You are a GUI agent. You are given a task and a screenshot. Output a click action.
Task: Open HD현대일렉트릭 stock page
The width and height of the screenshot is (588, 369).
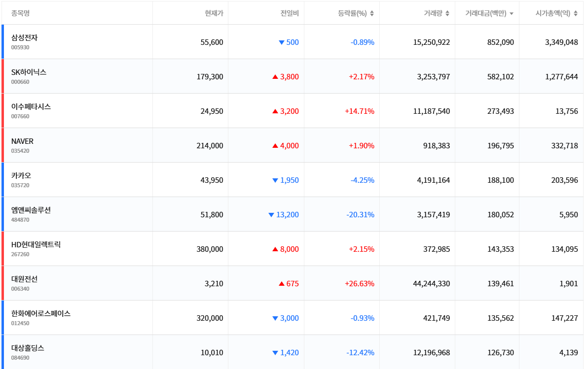36,244
